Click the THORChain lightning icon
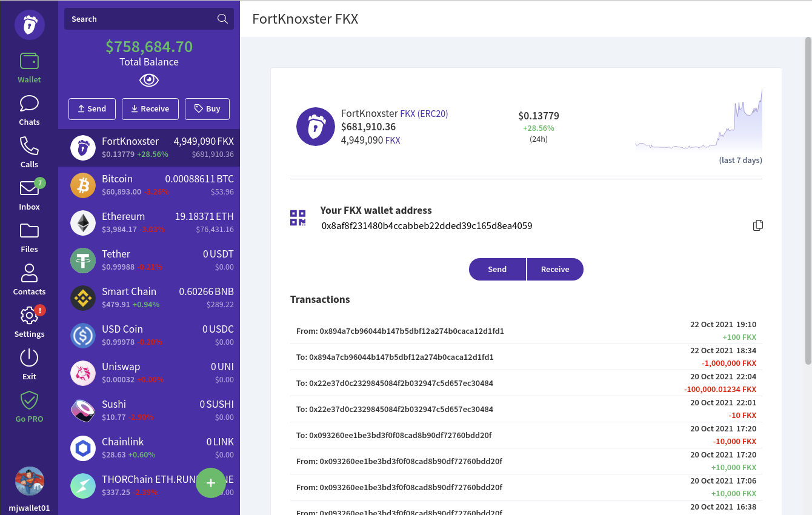The height and width of the screenshot is (515, 812). tap(83, 486)
